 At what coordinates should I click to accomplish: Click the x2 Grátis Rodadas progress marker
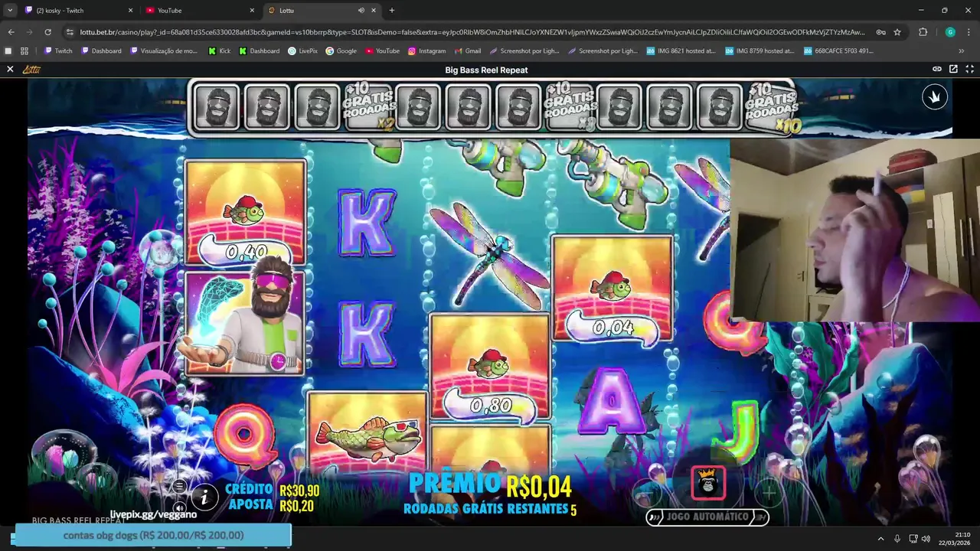pyautogui.click(x=369, y=106)
